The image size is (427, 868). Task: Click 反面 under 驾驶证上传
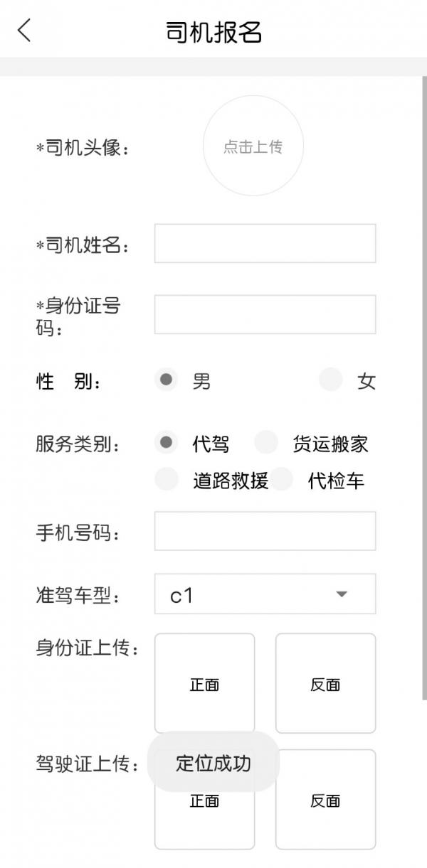click(325, 800)
